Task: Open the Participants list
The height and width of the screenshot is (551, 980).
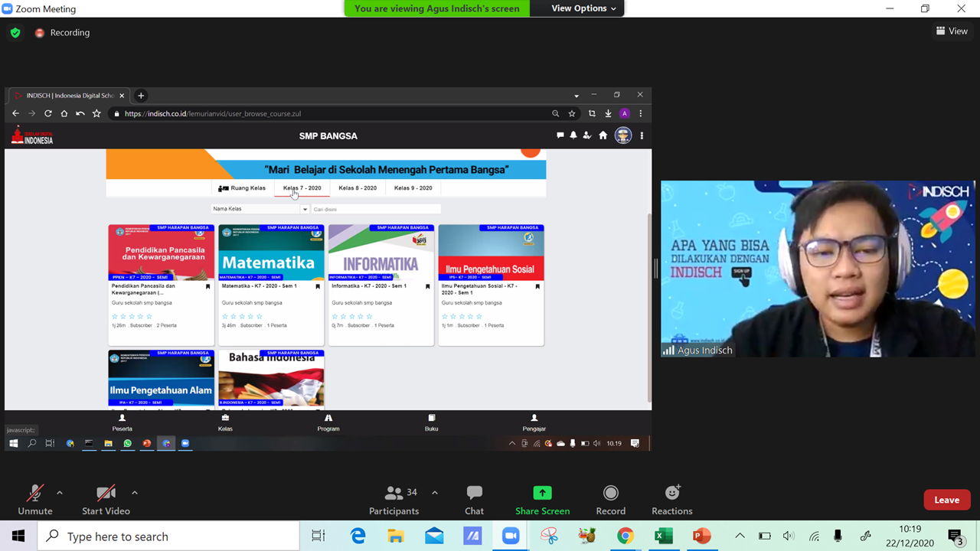Action: [394, 500]
